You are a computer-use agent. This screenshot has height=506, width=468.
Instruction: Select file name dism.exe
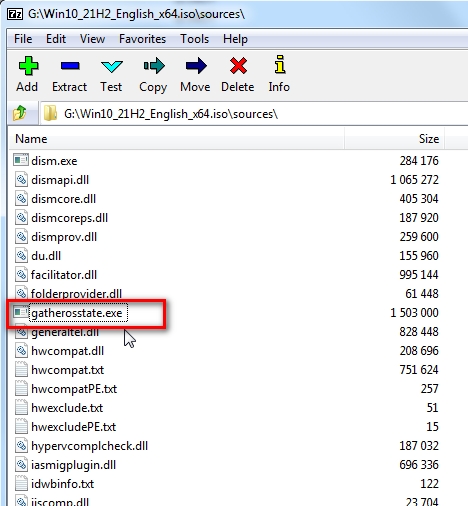pos(54,161)
